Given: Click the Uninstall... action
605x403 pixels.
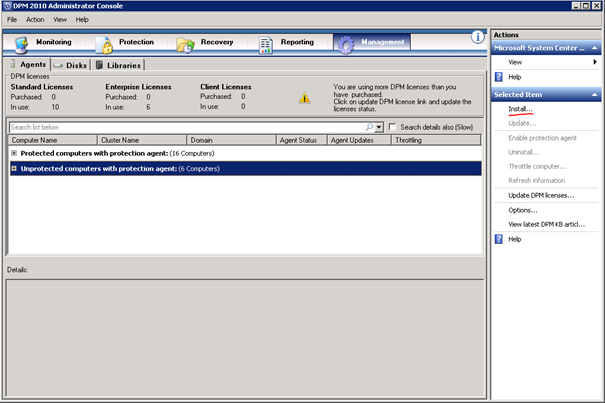Looking at the screenshot, I should tap(524, 152).
